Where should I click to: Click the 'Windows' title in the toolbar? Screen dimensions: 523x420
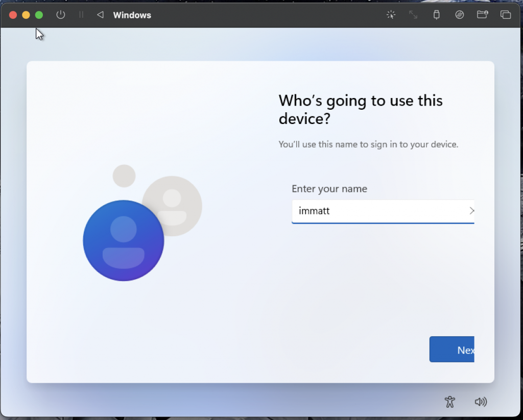[132, 15]
